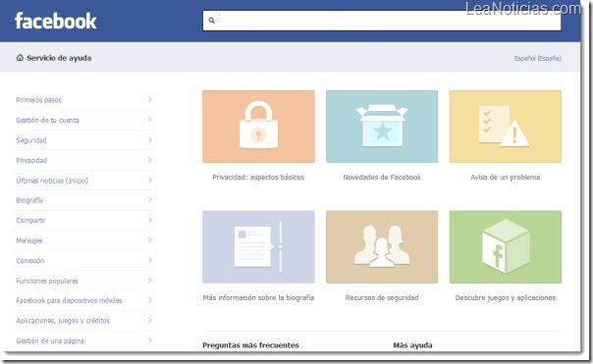Expand chevron next to Compartir
Screen dimensions: 593x364
[x=150, y=220]
